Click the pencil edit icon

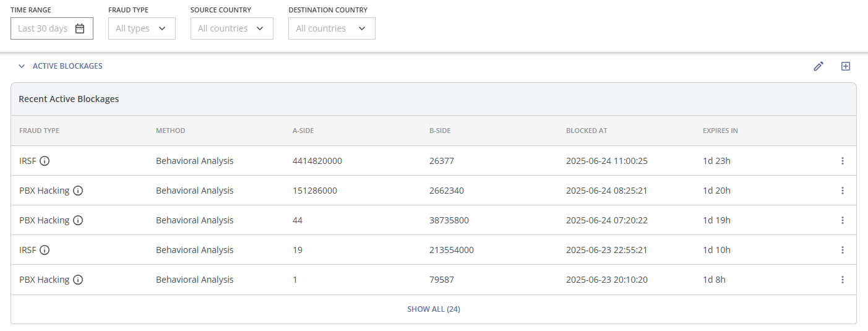pos(819,66)
